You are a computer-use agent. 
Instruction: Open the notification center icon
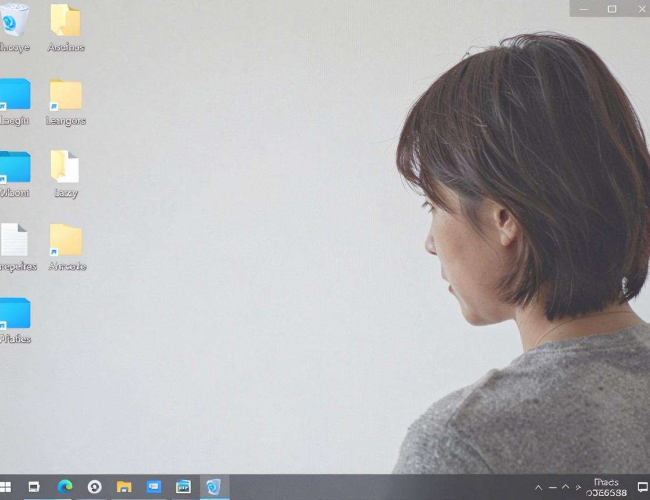643,487
